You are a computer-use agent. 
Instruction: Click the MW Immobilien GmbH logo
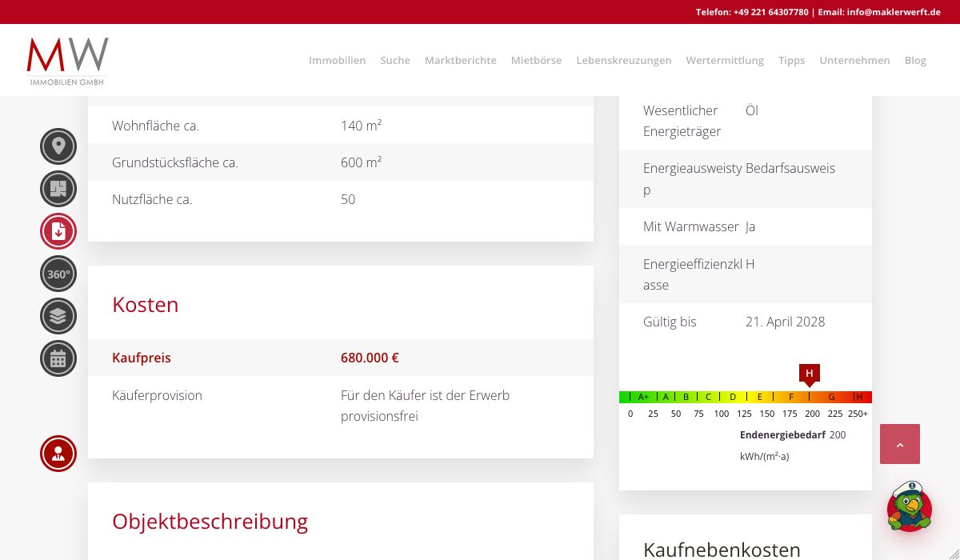pos(67,61)
